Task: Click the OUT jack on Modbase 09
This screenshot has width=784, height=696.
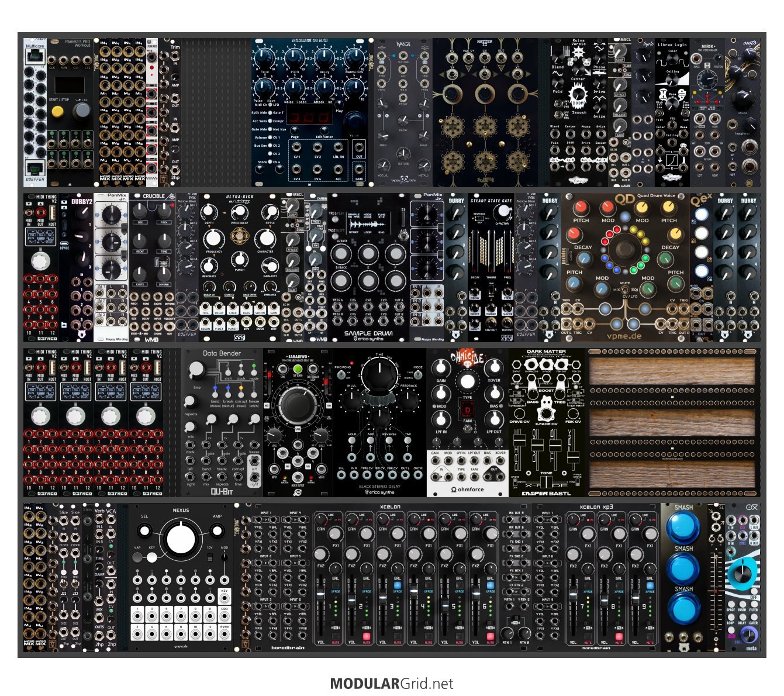Action: tap(359, 147)
